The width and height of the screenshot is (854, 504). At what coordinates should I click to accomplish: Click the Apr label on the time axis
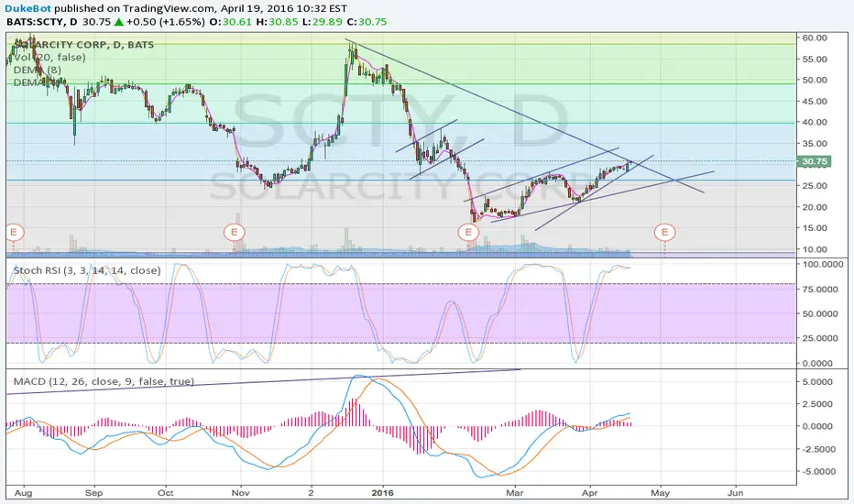click(590, 493)
